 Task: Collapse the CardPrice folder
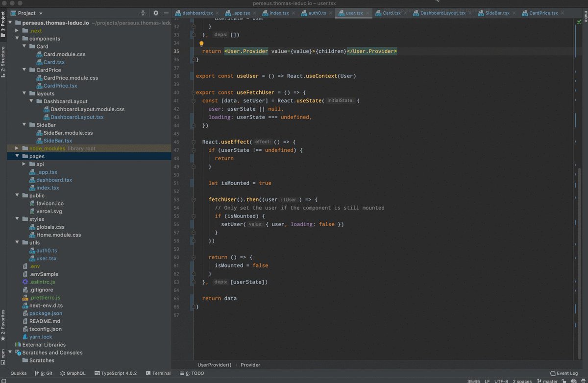pyautogui.click(x=25, y=70)
